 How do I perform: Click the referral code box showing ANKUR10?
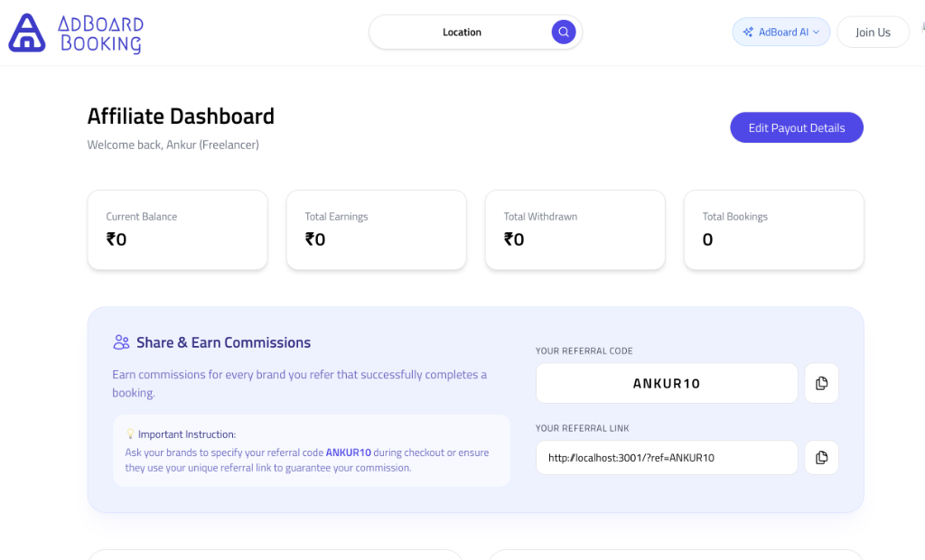[x=666, y=383]
